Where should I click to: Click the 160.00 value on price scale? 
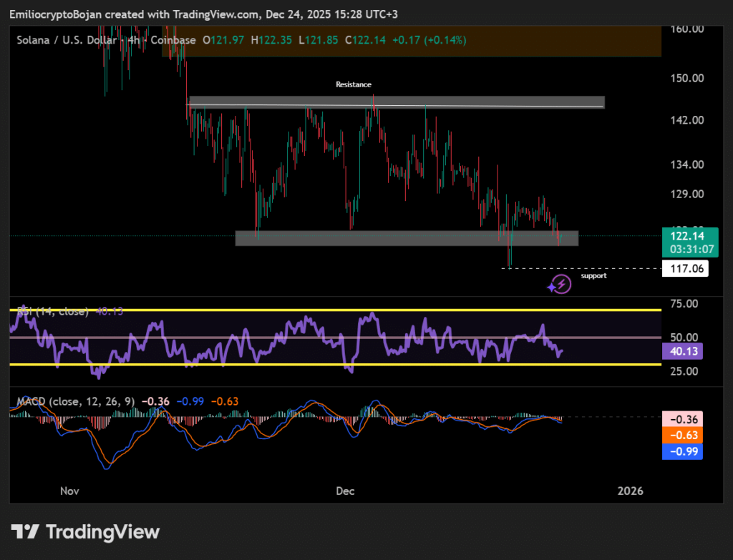[x=687, y=29]
